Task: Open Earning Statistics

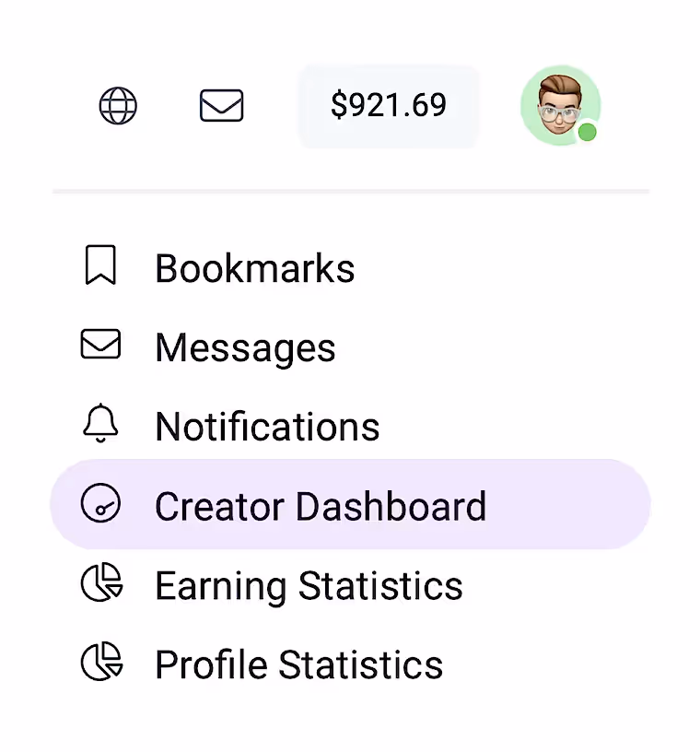Action: pos(309,585)
